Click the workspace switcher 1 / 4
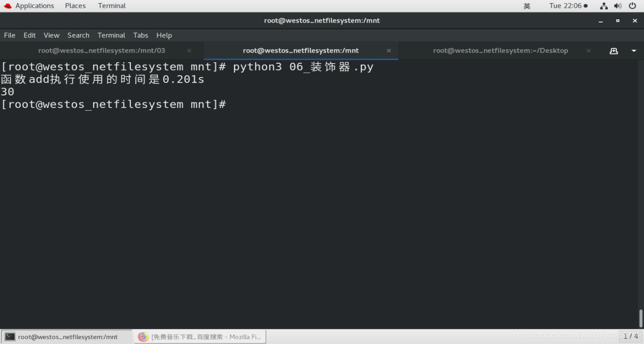This screenshot has width=644, height=344. pyautogui.click(x=631, y=337)
